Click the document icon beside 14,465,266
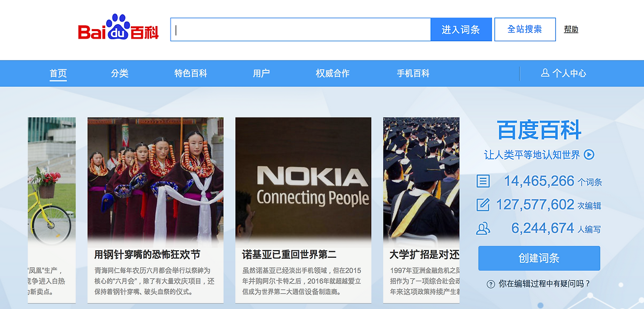The height and width of the screenshot is (309, 644). [483, 181]
